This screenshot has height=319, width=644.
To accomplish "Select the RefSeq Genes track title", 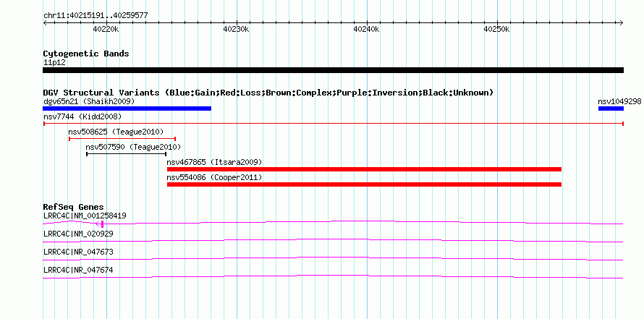I will click(x=73, y=207).
